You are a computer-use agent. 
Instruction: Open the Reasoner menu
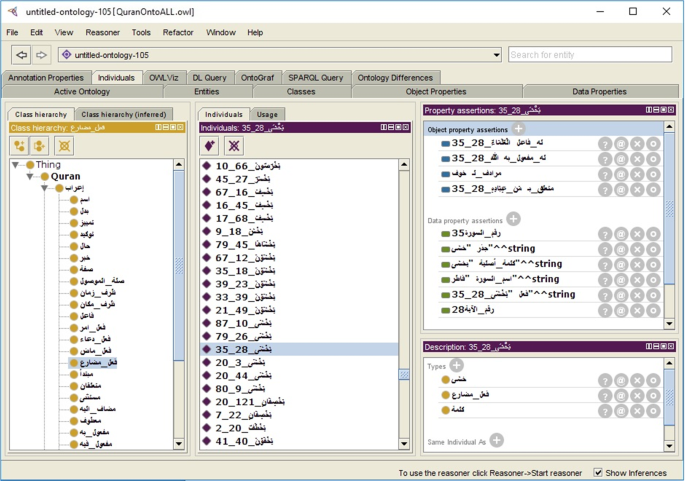pos(103,32)
